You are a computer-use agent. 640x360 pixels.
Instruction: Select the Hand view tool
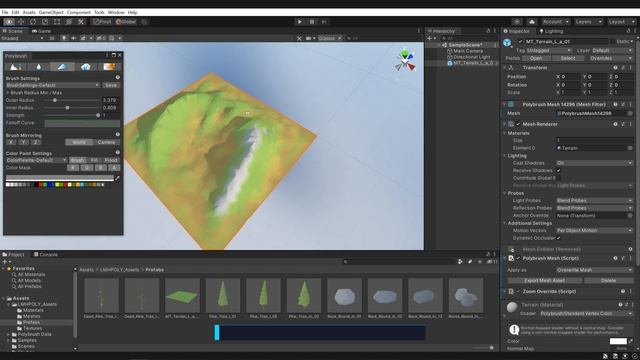[9, 22]
